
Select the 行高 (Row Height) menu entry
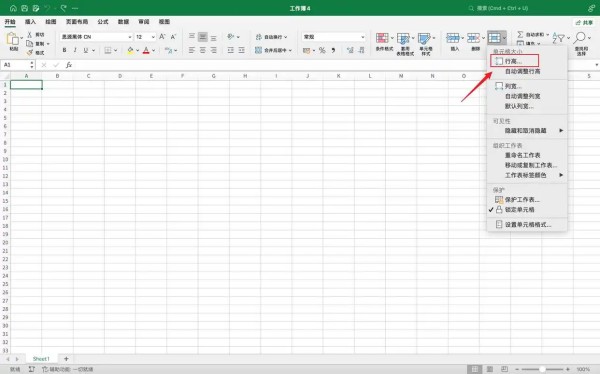514,61
